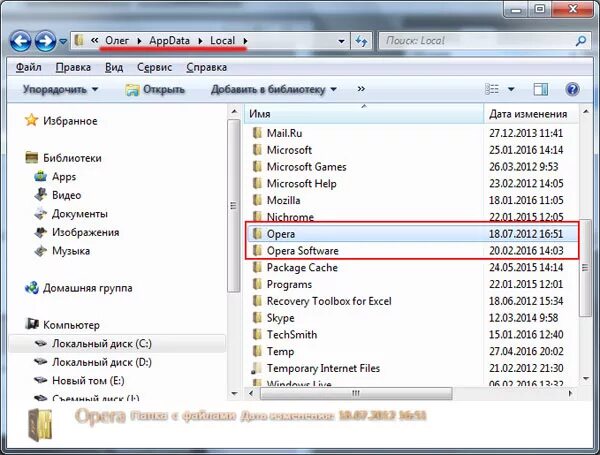
Task: Click the Opera Software folder icon
Action: 257,251
